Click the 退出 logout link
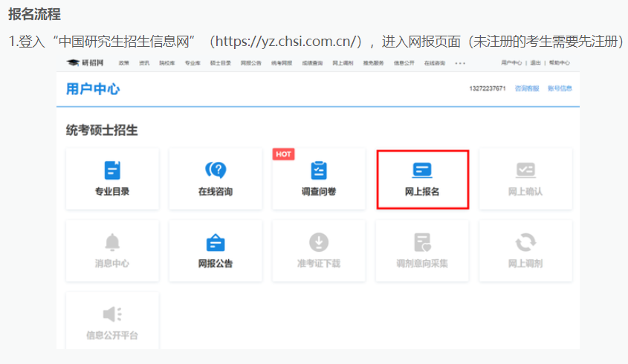The height and width of the screenshot is (364, 628). pos(536,63)
